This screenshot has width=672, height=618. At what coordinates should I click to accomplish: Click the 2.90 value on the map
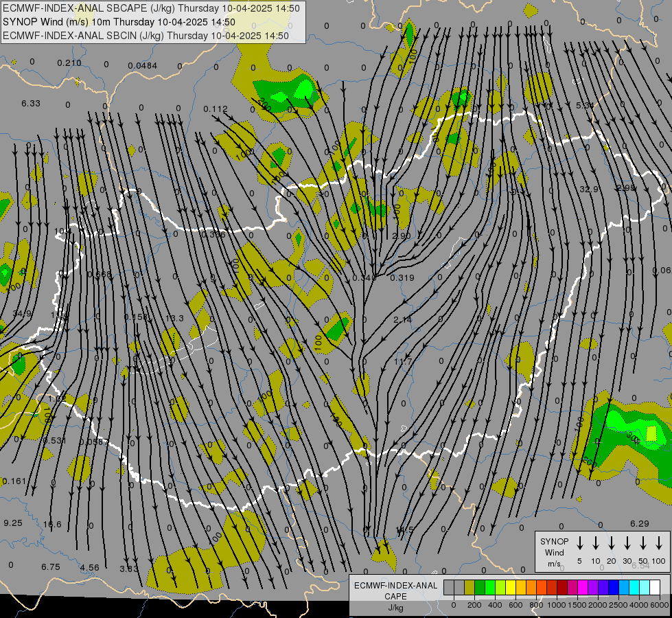point(402,236)
